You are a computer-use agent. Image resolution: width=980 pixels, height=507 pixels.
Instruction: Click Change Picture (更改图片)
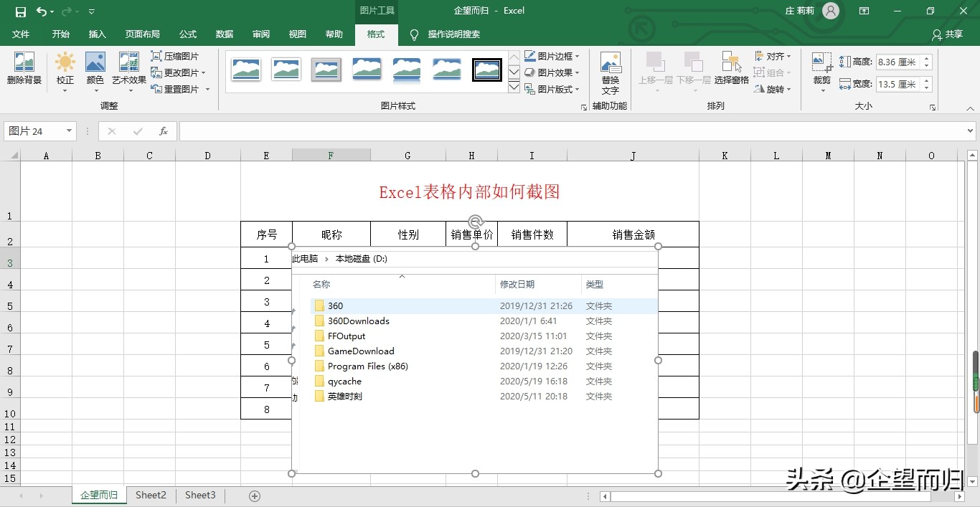tap(179, 72)
